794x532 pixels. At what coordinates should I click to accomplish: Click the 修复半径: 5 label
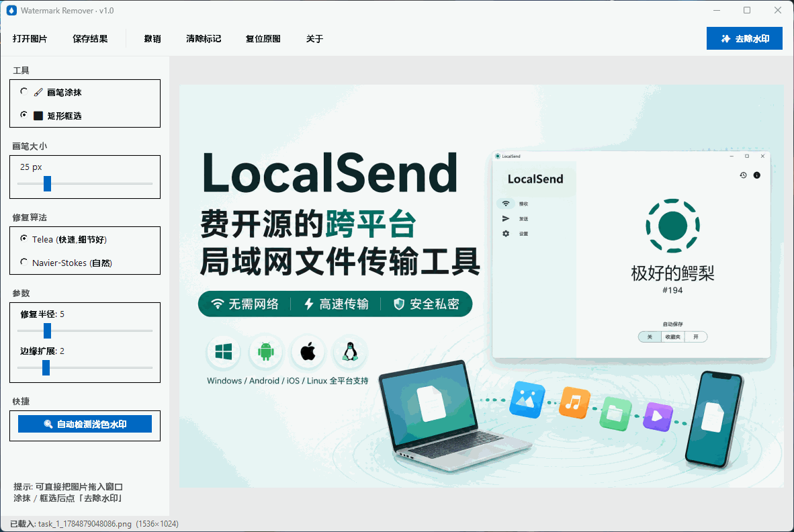42,314
